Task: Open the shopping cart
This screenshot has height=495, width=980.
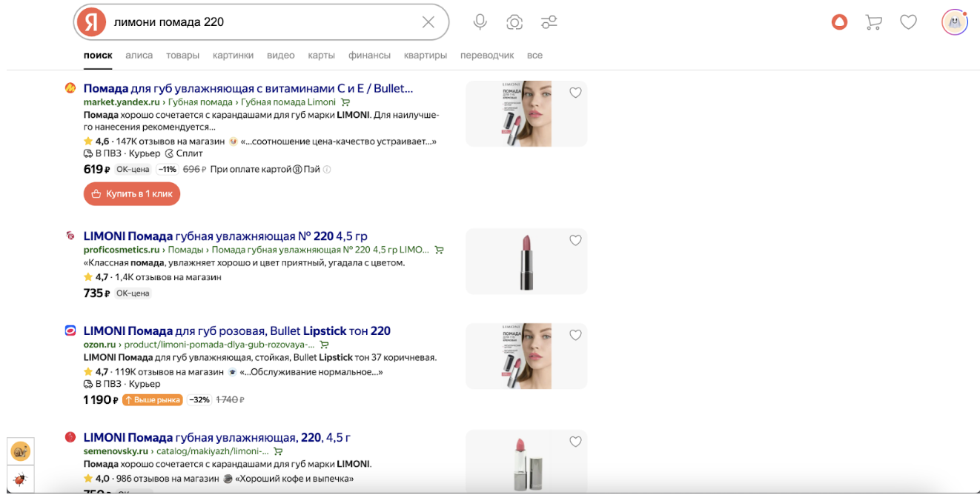Action: (x=873, y=22)
